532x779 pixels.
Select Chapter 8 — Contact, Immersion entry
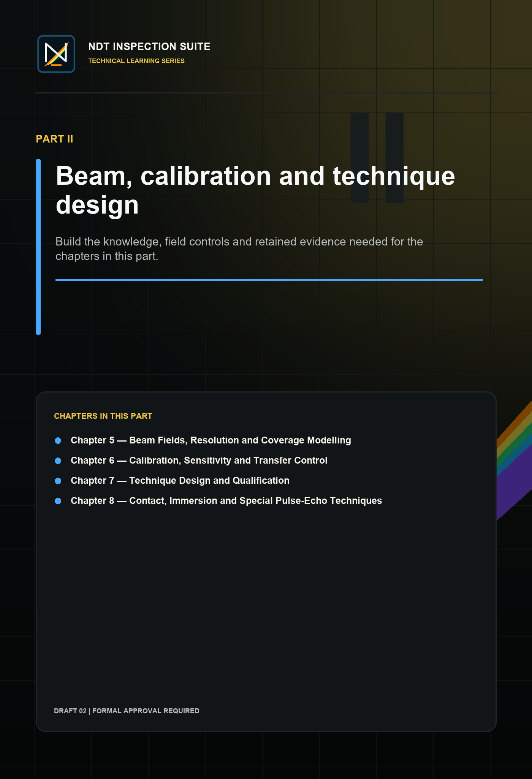(x=226, y=501)
